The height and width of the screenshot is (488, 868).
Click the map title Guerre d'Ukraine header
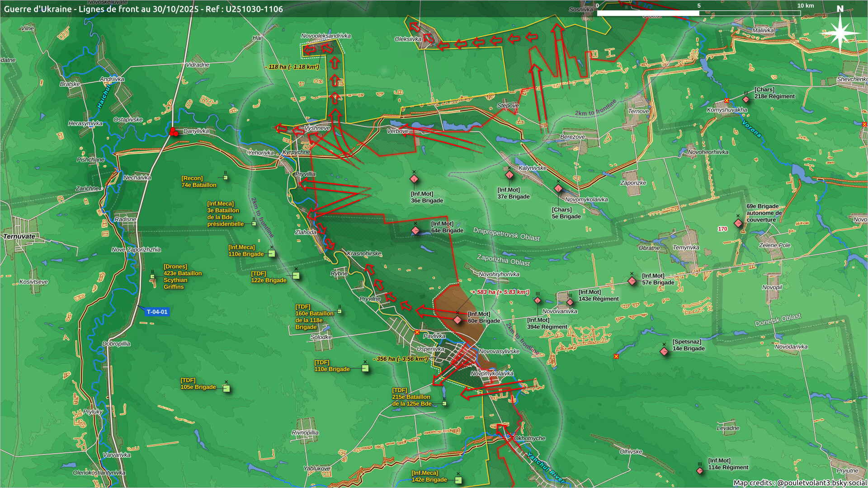tap(143, 9)
